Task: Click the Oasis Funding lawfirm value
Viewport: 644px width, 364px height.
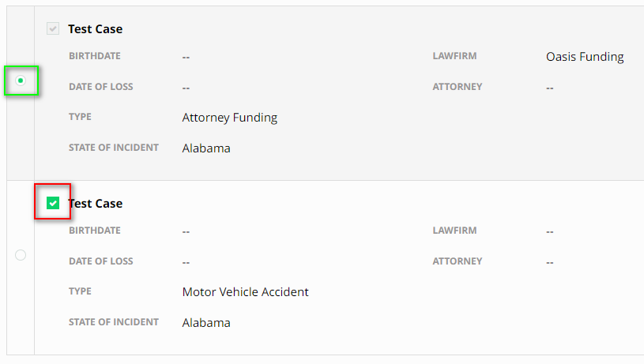Action: click(585, 57)
